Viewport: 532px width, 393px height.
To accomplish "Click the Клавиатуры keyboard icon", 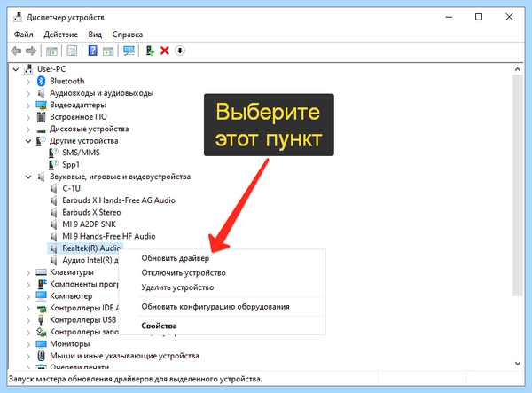I will (41, 272).
